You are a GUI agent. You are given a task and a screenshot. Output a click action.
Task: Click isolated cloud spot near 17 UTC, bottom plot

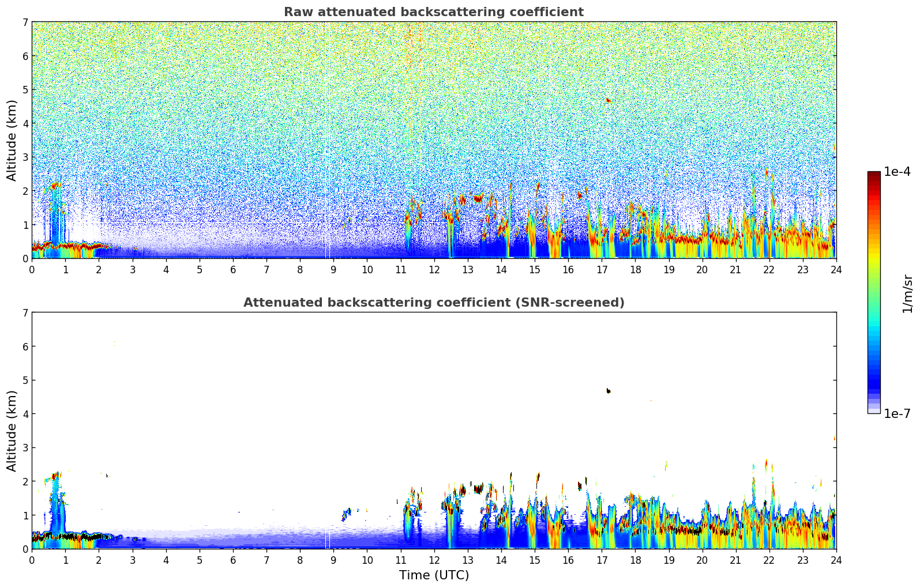(x=608, y=391)
